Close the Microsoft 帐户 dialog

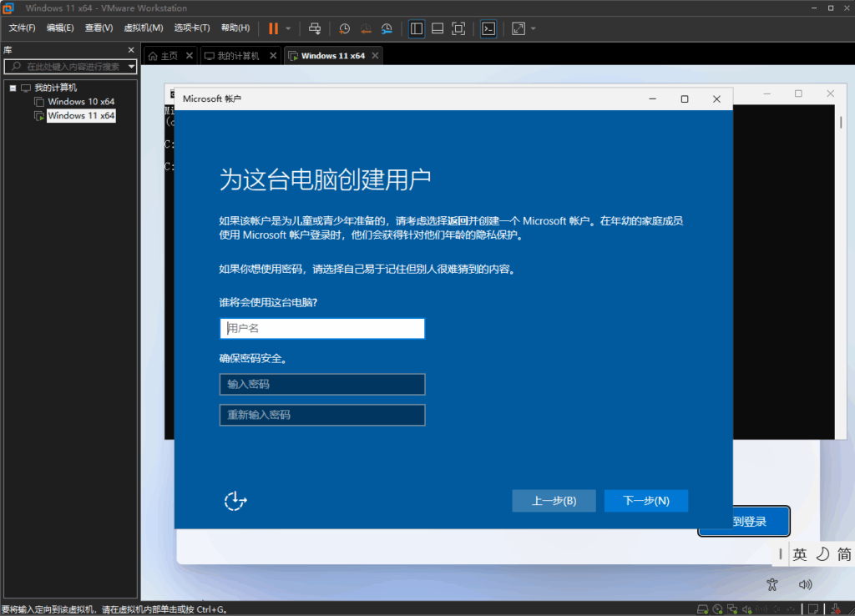[x=716, y=98]
